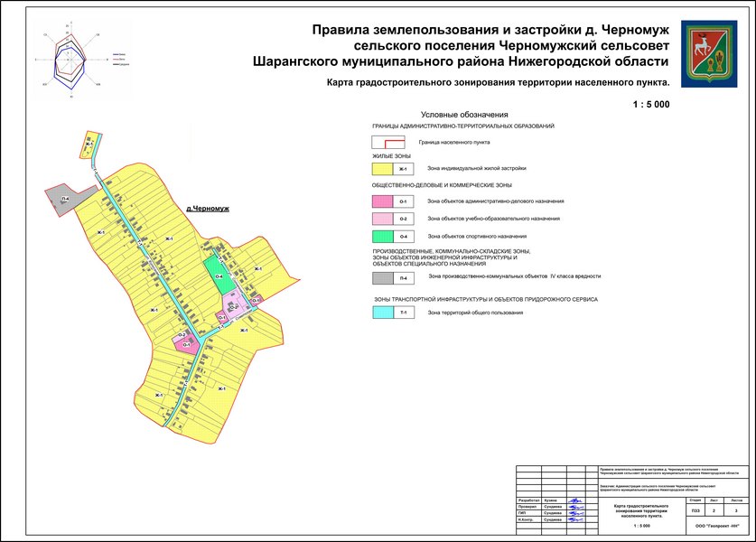Click the д.Черномуж village label
The width and height of the screenshot is (756, 542).
click(x=207, y=209)
